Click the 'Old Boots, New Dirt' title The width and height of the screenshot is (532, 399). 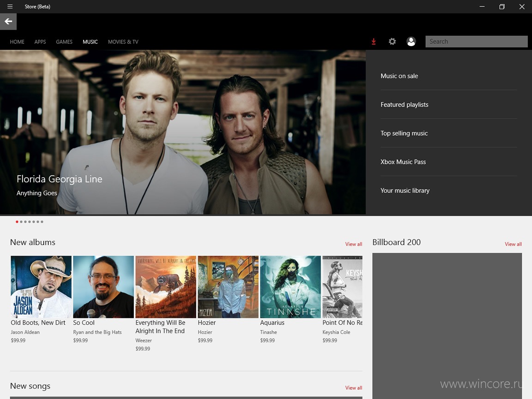38,323
